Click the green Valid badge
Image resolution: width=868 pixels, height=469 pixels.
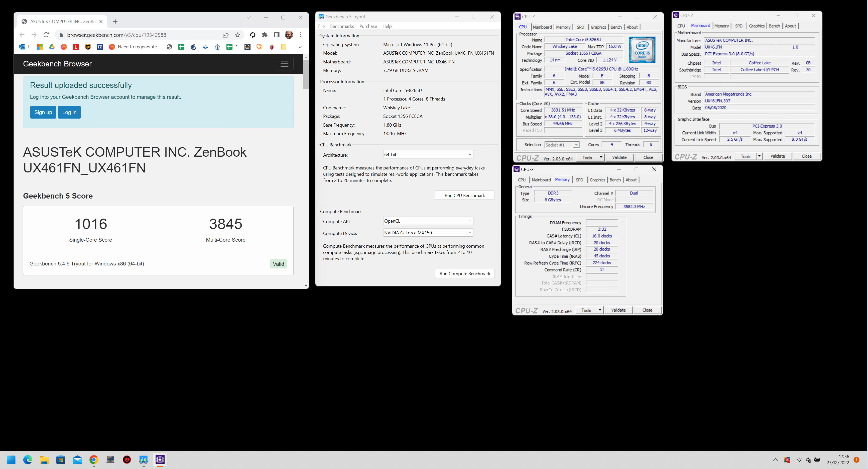tap(278, 264)
